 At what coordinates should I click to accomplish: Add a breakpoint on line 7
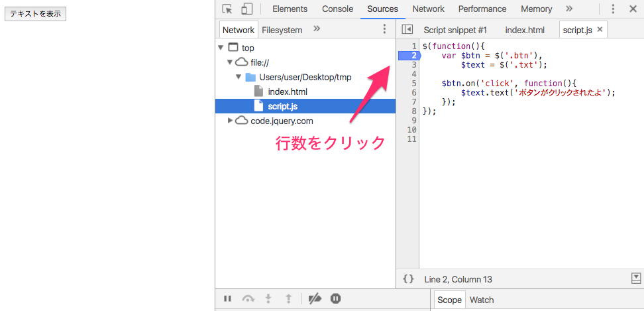[x=413, y=102]
